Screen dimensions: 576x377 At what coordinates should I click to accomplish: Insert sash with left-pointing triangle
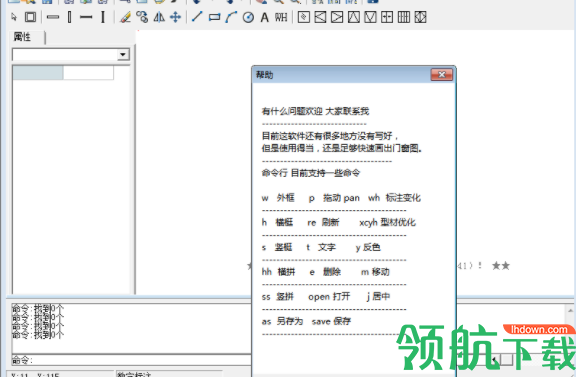click(320, 17)
